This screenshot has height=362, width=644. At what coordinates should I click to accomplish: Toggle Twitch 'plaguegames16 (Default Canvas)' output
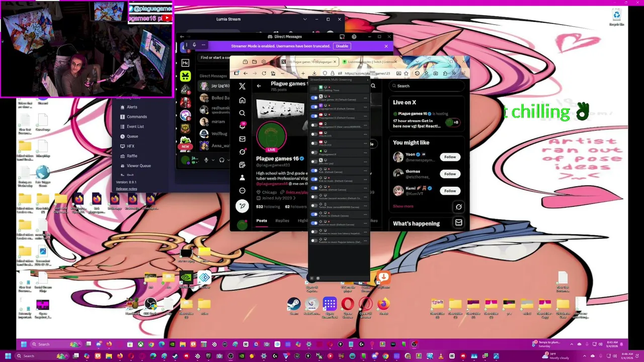[314, 107]
